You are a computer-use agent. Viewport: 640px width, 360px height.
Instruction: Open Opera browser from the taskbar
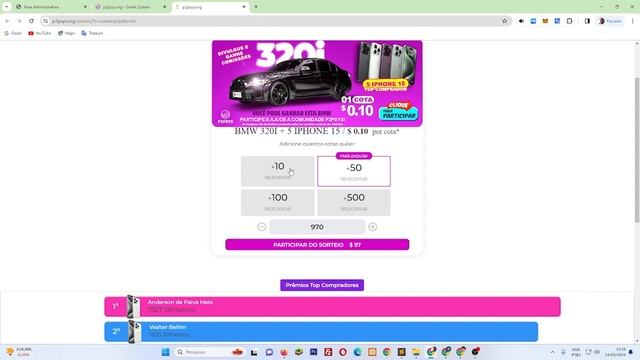[343, 352]
